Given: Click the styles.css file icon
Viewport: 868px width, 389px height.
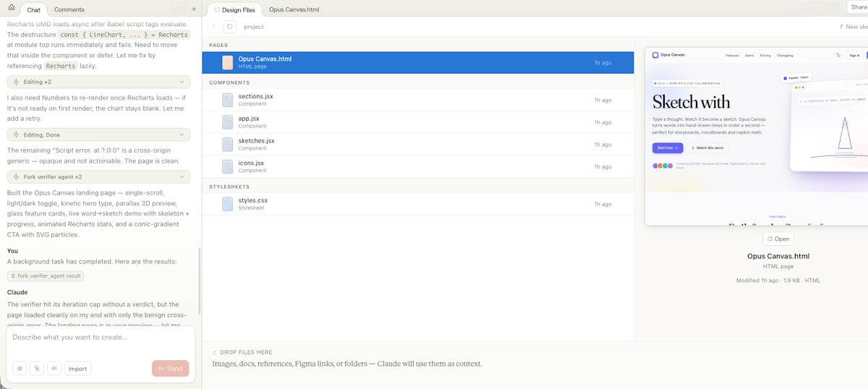Looking at the screenshot, I should (228, 204).
